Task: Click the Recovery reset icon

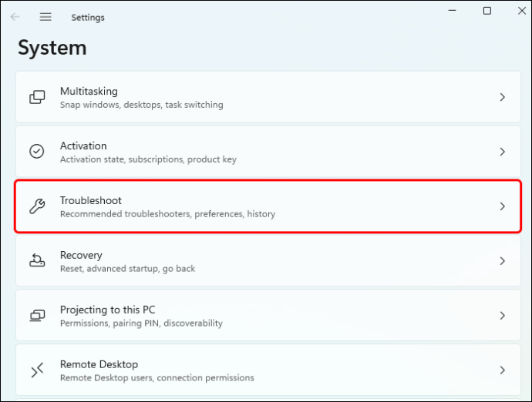Action: point(37,261)
